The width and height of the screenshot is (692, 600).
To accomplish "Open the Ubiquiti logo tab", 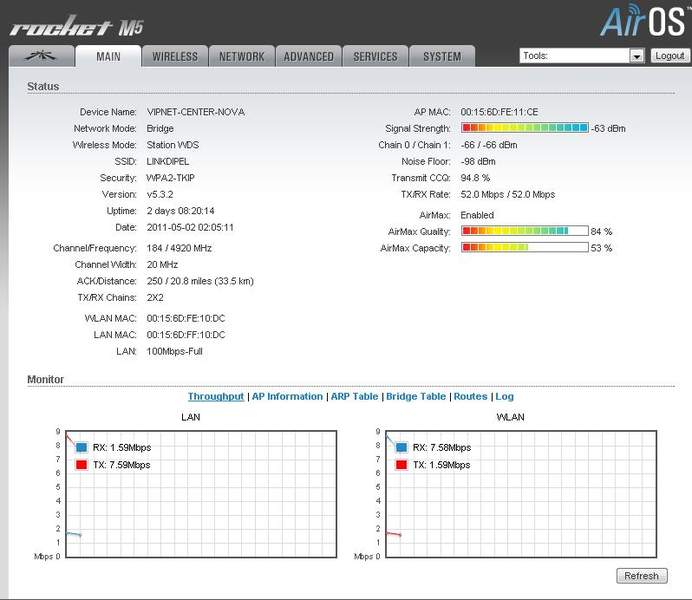I will [41, 56].
